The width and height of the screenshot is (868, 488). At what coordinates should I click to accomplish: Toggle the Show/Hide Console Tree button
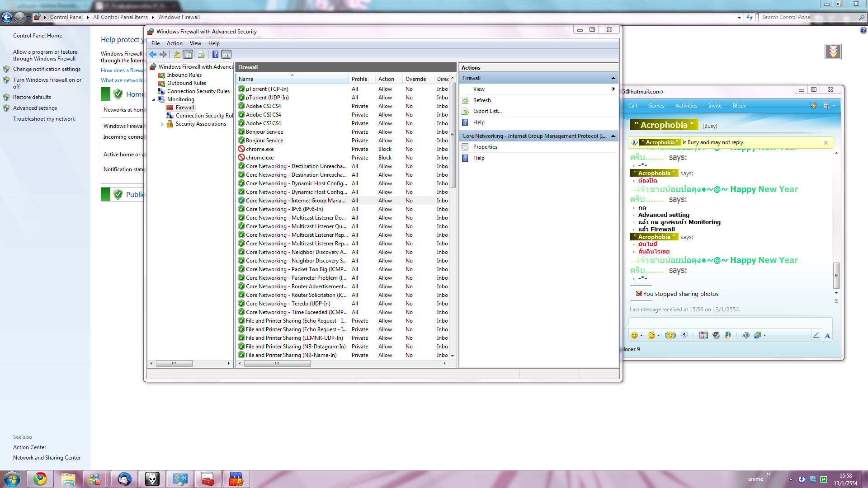(x=188, y=54)
